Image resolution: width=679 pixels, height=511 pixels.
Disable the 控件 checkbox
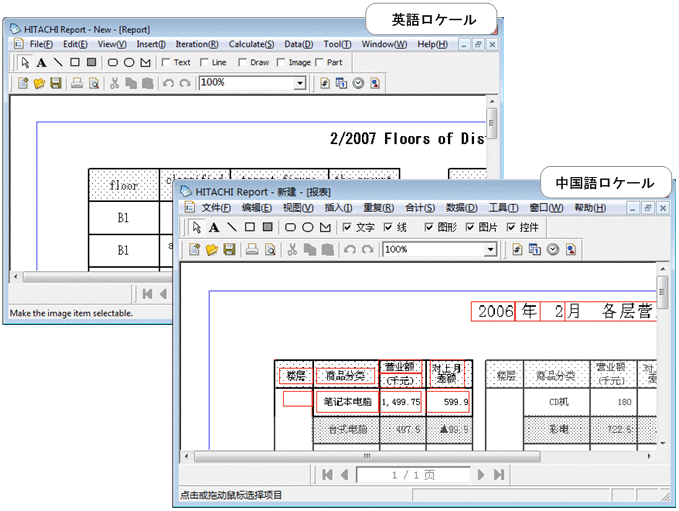[x=512, y=228]
